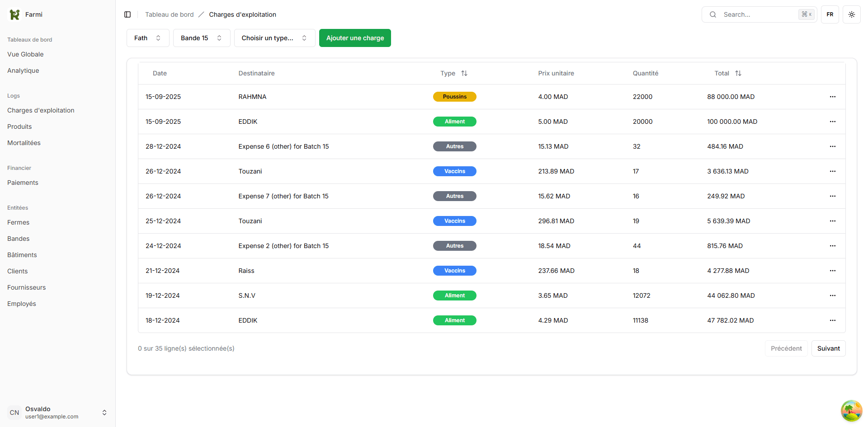Click the Farmi logo icon
Image resolution: width=868 pixels, height=427 pixels.
coord(14,14)
